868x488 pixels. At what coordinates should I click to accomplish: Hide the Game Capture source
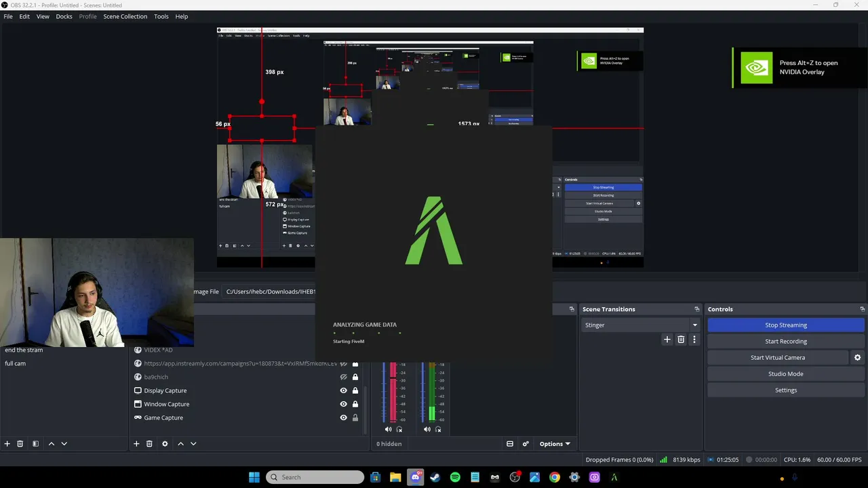[343, 418]
